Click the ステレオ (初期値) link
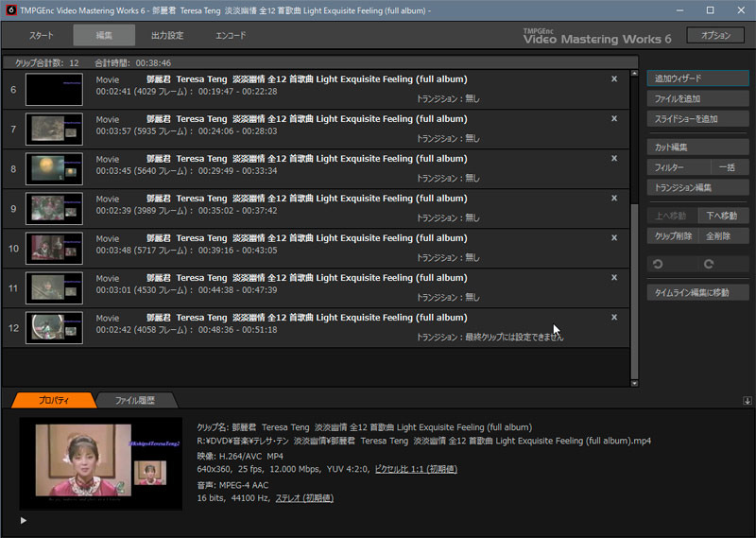 click(304, 498)
